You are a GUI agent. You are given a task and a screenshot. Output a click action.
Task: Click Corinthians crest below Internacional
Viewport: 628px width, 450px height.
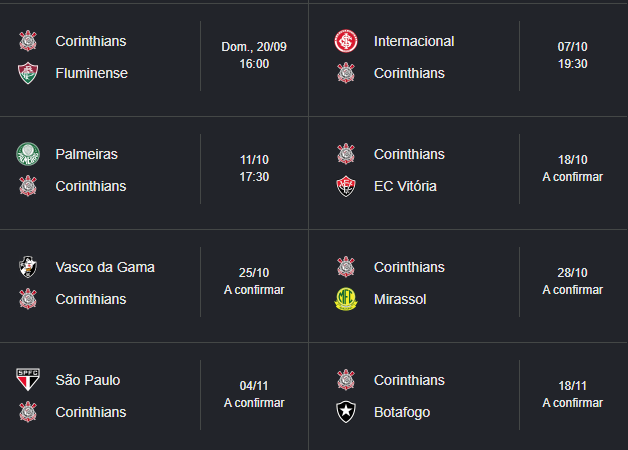pyautogui.click(x=346, y=73)
